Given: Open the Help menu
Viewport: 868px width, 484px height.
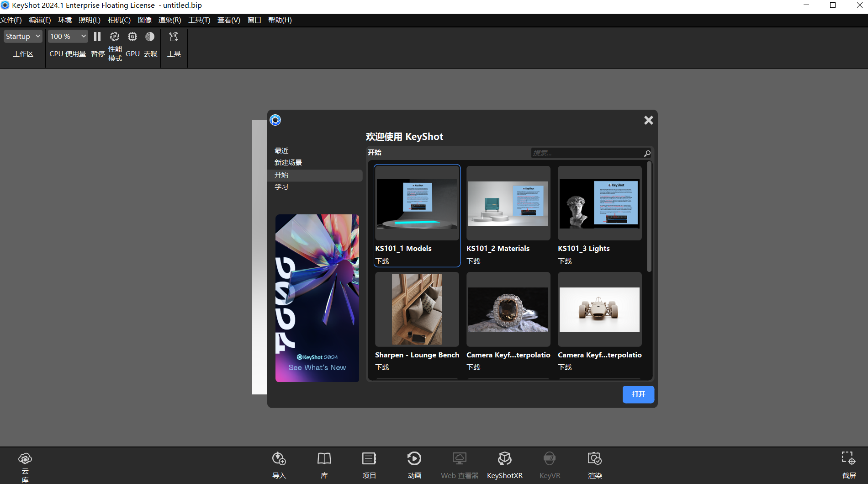Looking at the screenshot, I should tap(280, 20).
